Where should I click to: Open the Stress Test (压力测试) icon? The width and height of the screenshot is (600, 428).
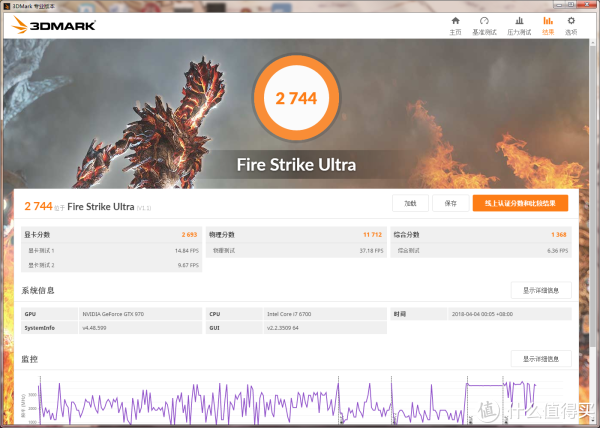pos(519,21)
